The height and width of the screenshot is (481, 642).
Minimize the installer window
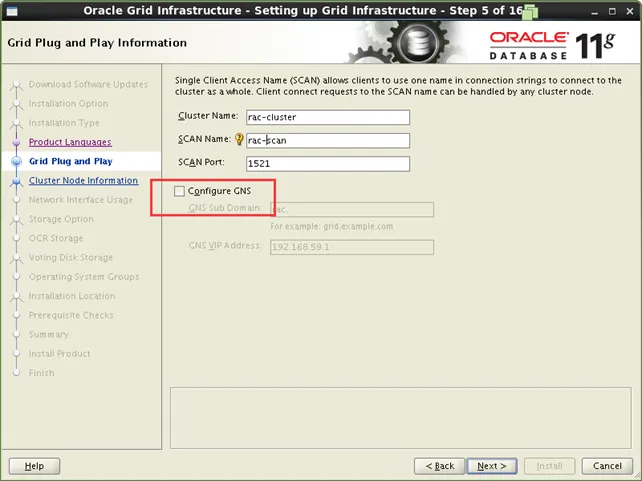pyautogui.click(x=595, y=11)
